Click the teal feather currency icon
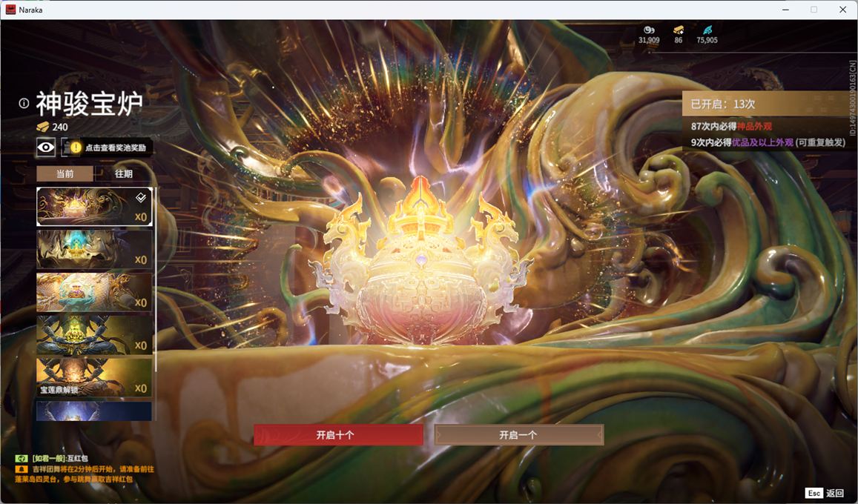Image resolution: width=858 pixels, height=504 pixels. [707, 30]
